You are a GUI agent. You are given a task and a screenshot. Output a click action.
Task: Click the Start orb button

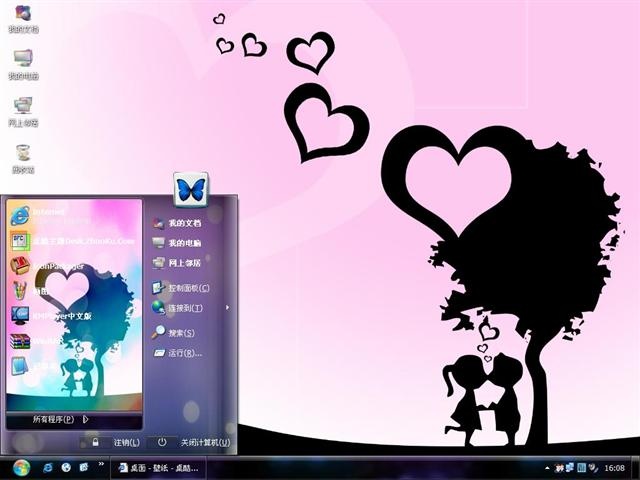21,468
